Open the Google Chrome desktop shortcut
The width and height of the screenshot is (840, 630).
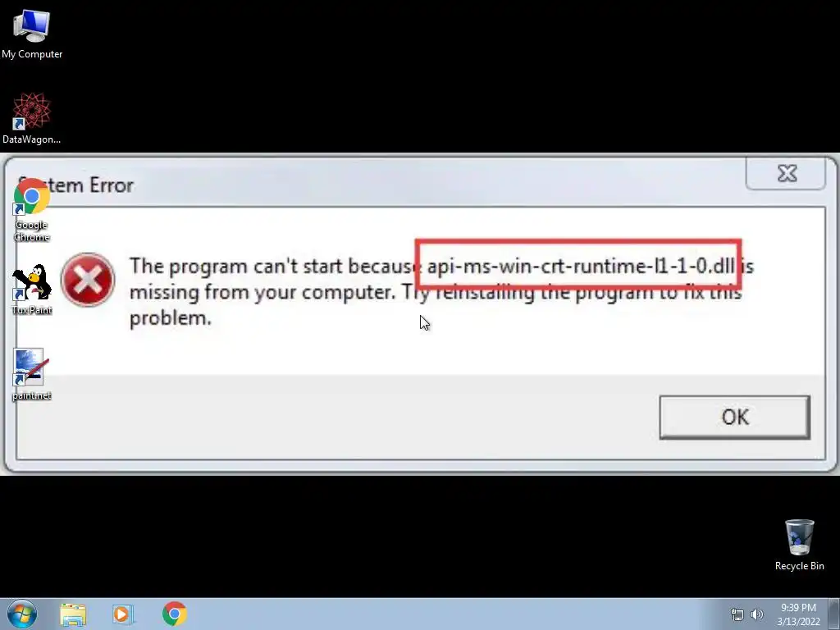point(32,210)
